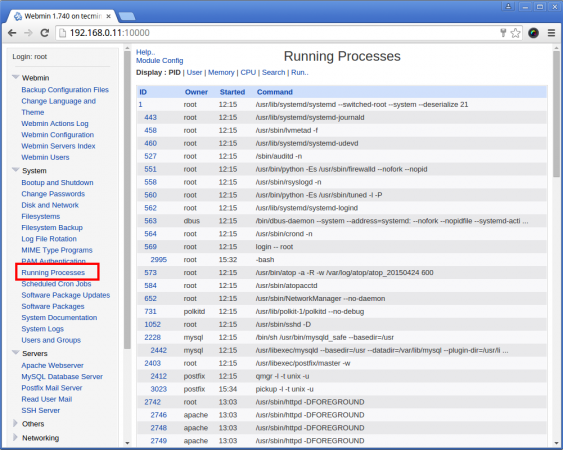
Task: Open Change Passwords module
Action: [53, 194]
